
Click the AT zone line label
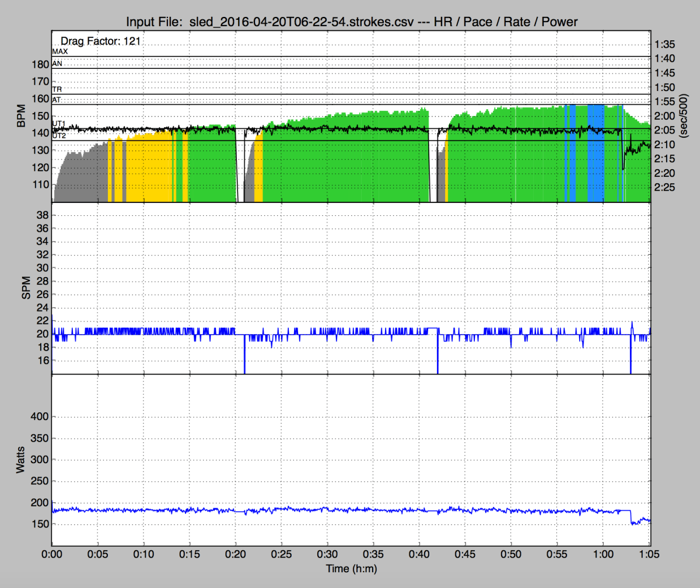57,100
